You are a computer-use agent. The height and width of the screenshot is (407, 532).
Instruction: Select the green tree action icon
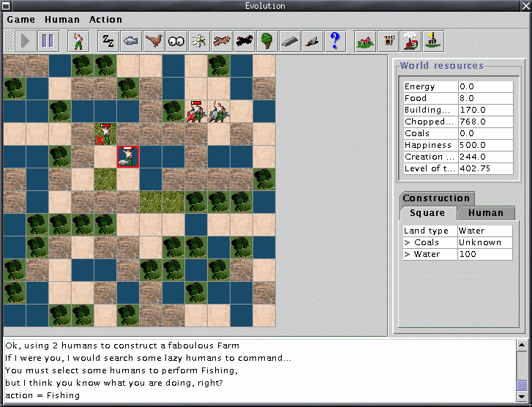tap(267, 41)
